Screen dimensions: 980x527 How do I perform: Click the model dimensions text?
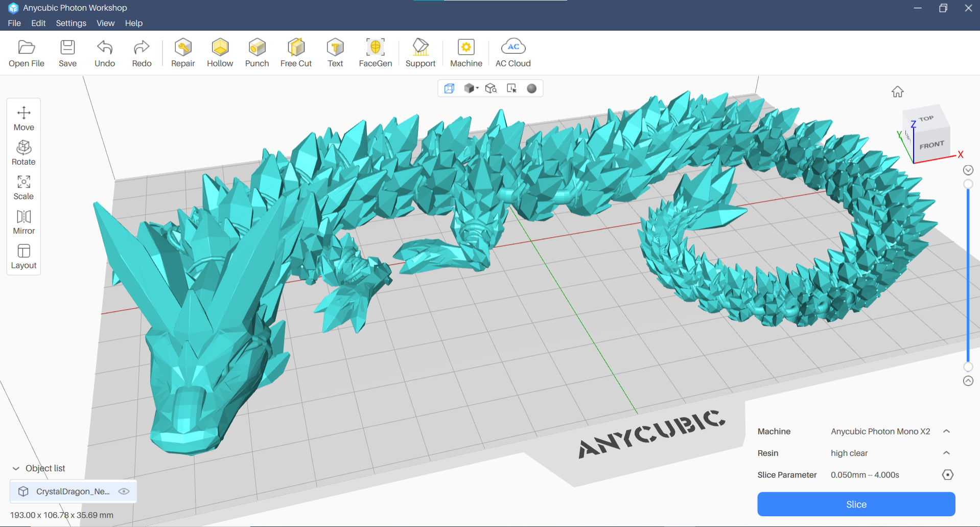(62, 515)
